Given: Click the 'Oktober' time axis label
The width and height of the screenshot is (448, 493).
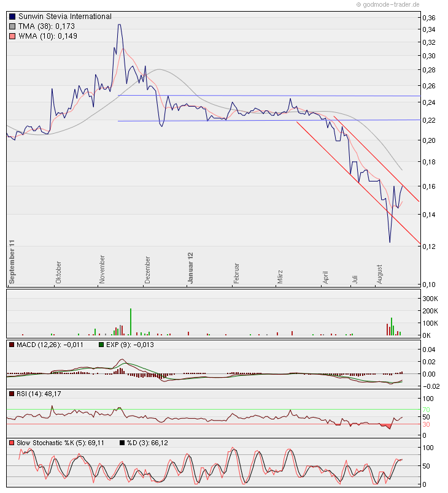Looking at the screenshot, I should click(x=58, y=272).
